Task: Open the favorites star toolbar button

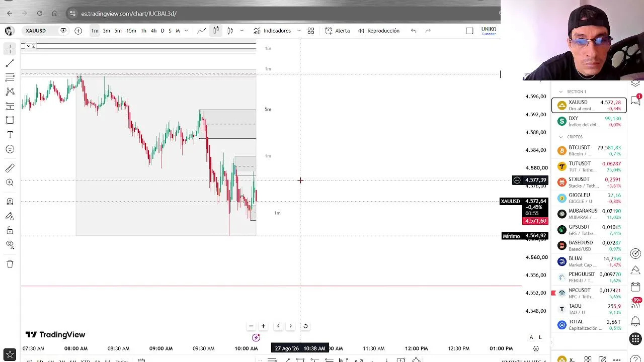Action: 10,355
